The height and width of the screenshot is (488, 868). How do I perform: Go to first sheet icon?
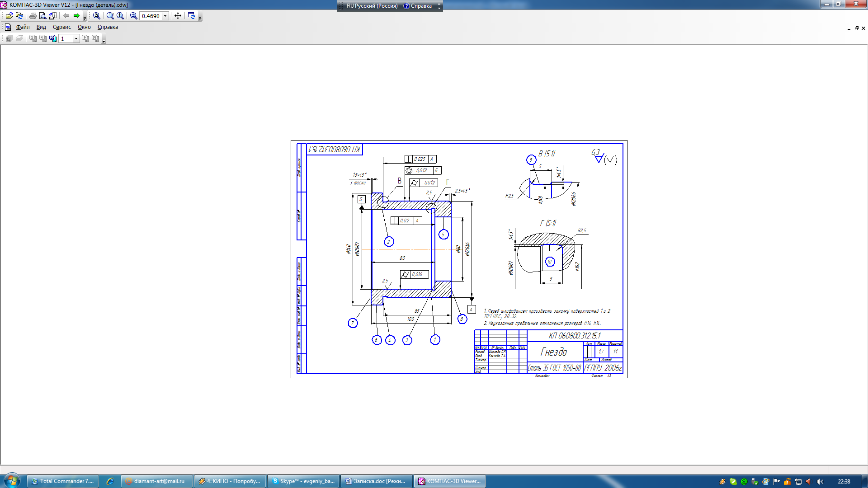click(x=33, y=38)
